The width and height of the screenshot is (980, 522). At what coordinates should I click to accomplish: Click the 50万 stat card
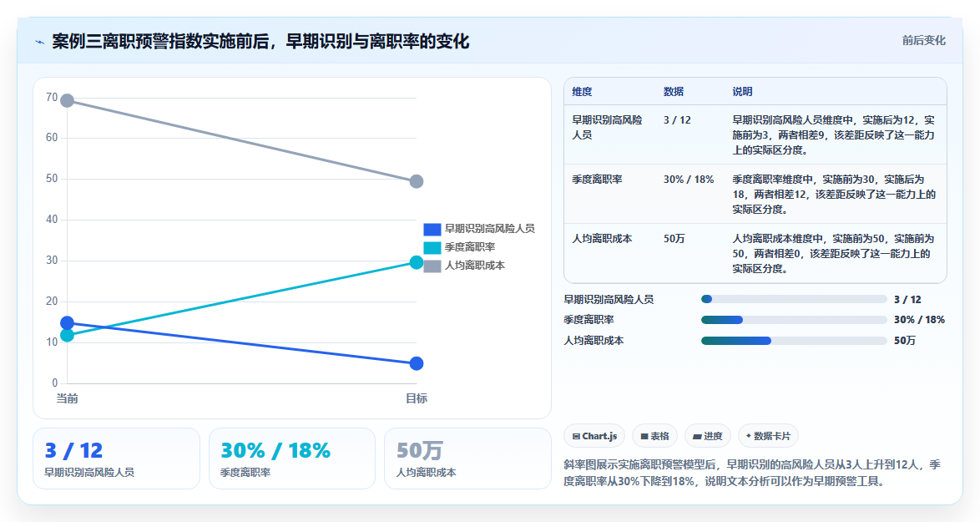pyautogui.click(x=467, y=459)
